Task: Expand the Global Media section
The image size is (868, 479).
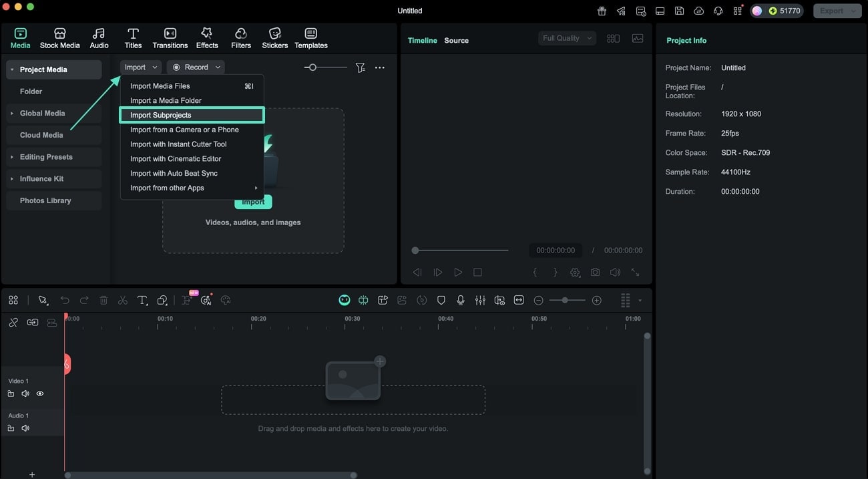Action: click(41, 113)
